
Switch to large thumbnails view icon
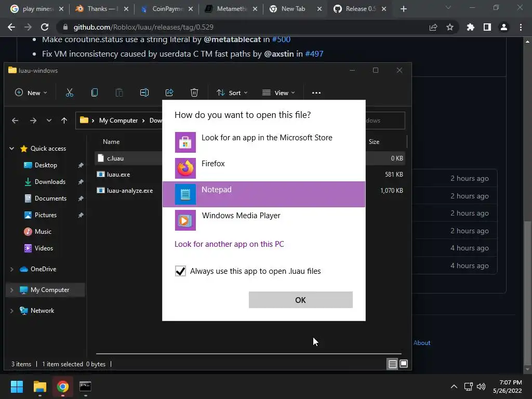(x=404, y=364)
